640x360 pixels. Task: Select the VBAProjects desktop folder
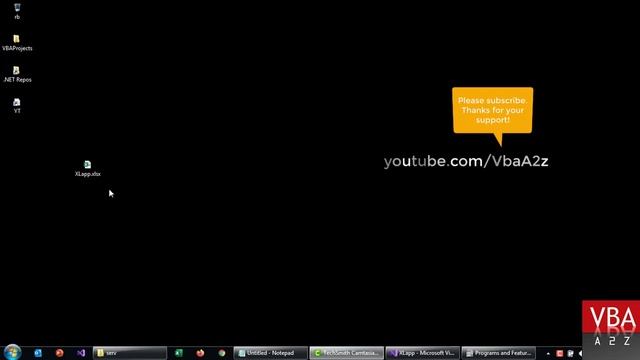click(17, 43)
